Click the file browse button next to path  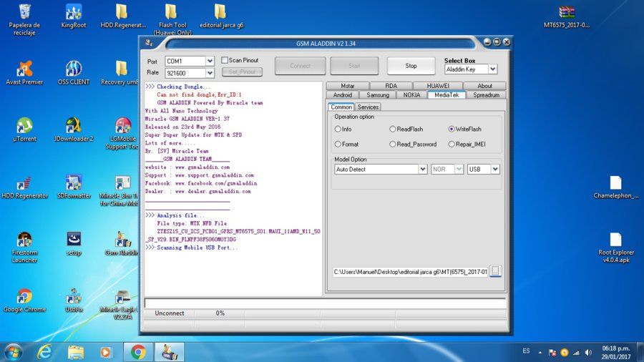(x=495, y=271)
